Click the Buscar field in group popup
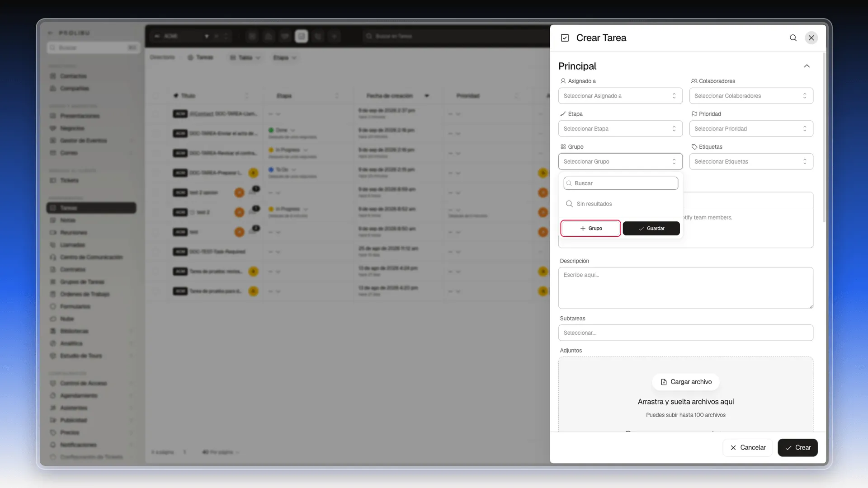This screenshot has height=488, width=868. (621, 183)
